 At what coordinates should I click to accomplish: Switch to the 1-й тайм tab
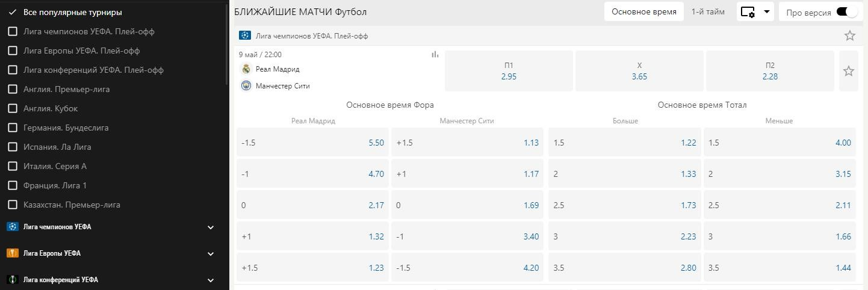click(x=708, y=11)
